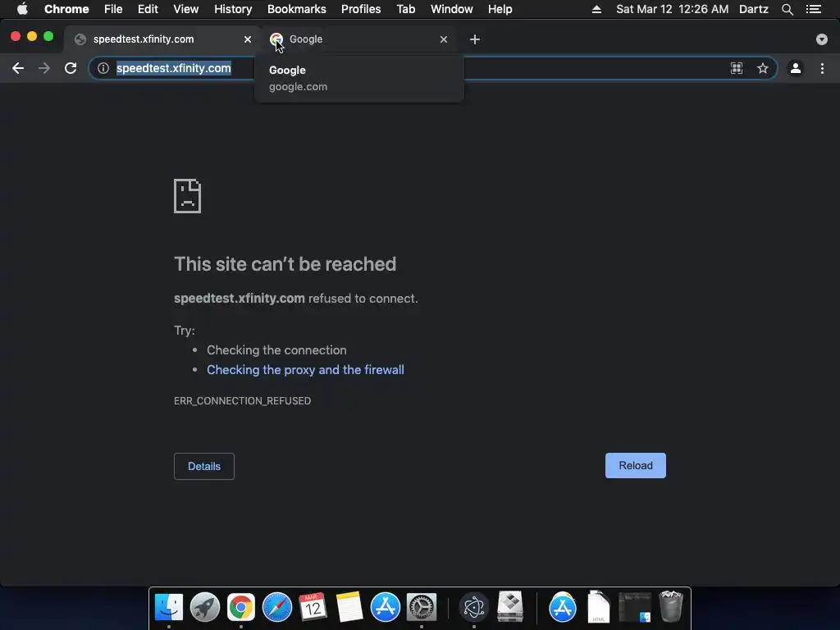Screen dimensions: 840x630
Task: Open a new tab with plus button
Action: (x=475, y=39)
